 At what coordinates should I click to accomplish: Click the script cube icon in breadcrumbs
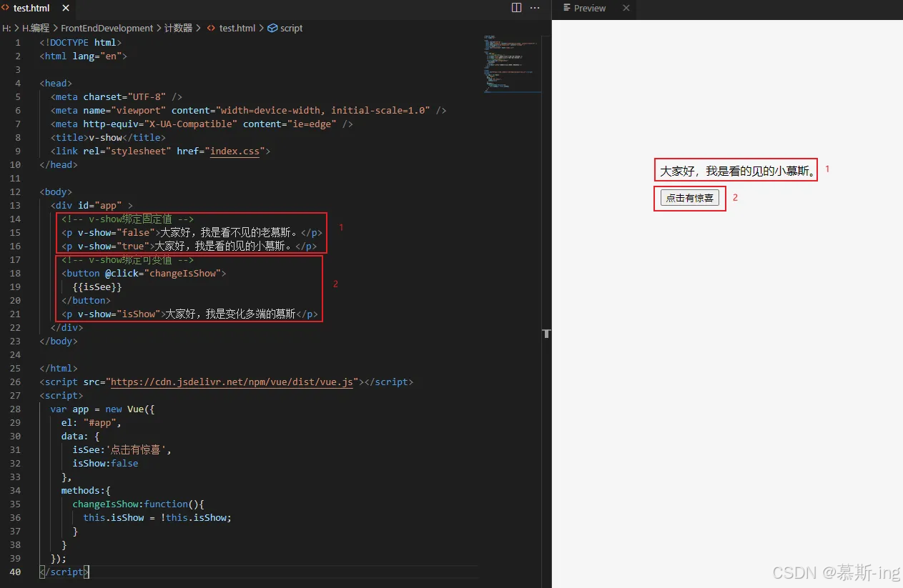click(272, 28)
